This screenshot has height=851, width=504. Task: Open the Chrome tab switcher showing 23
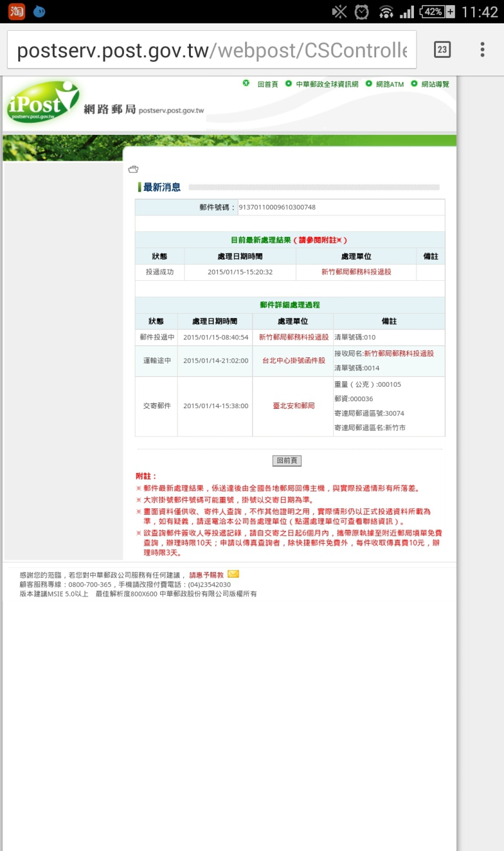pyautogui.click(x=442, y=49)
